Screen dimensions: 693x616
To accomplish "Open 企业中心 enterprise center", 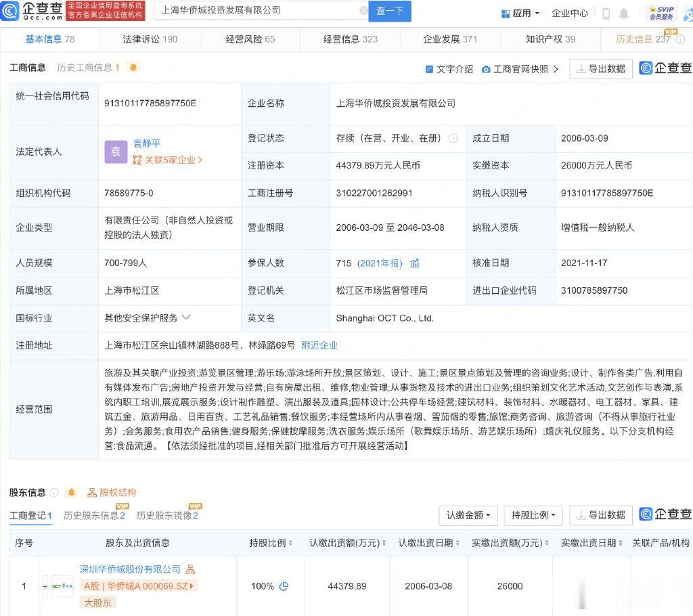I will pos(570,14).
